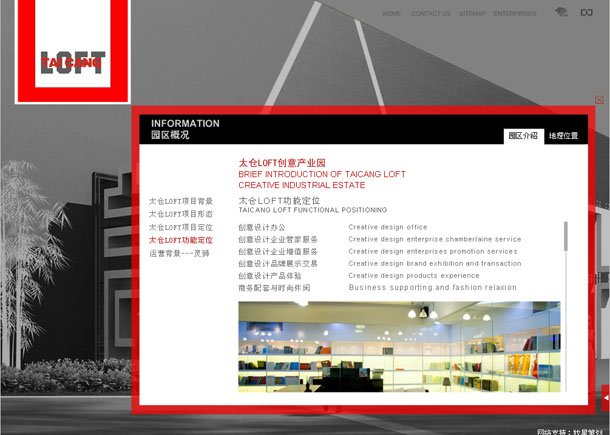Viewport: 610px width, 435px height.
Task: Click 'Creative design enterprises promotion services' text
Action: (x=433, y=251)
